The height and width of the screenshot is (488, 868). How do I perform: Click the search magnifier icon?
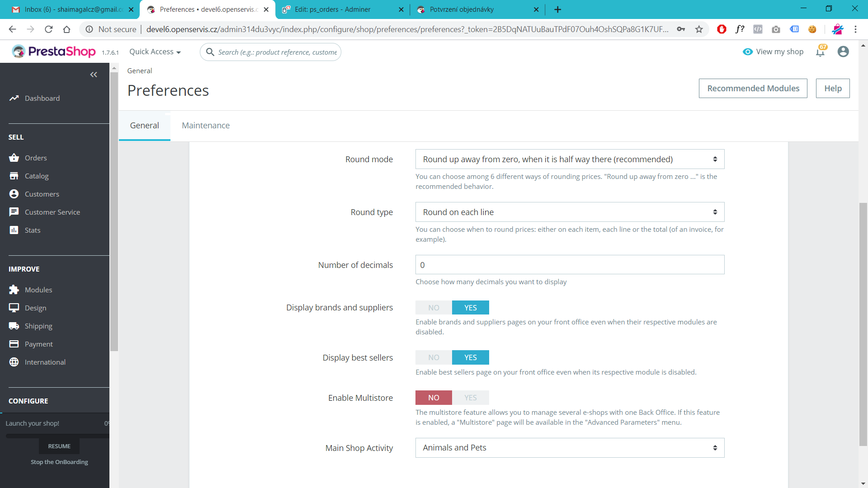coord(210,52)
